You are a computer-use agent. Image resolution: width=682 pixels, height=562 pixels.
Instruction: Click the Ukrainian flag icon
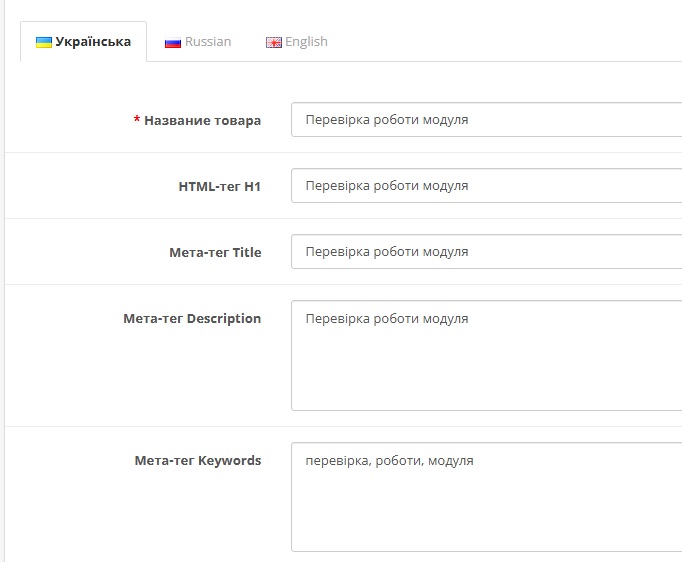pos(44,42)
